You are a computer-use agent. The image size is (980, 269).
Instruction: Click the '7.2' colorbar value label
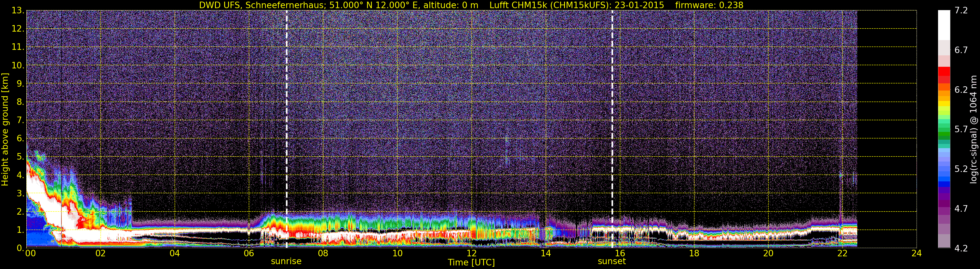(961, 10)
